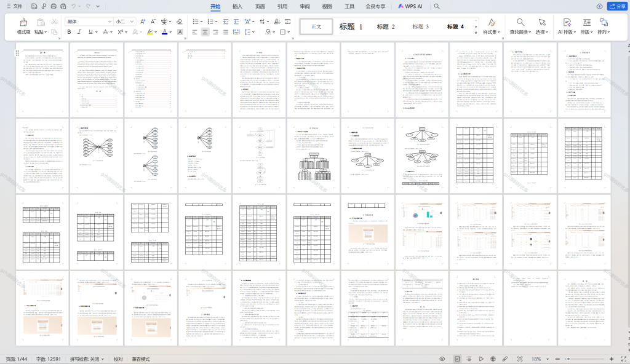This screenshot has height=364, width=630.
Task: Click the Clear Formatting eraser icon
Action: pos(180,22)
